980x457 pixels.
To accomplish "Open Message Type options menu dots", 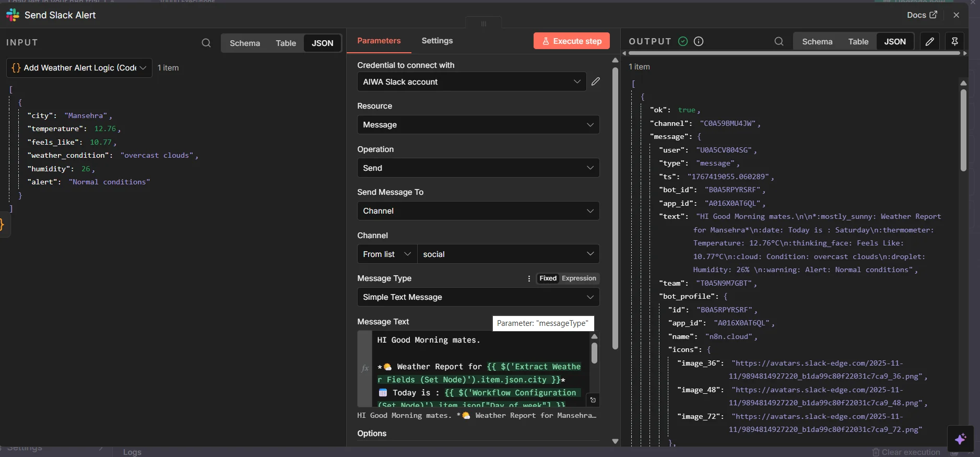I will pos(529,278).
